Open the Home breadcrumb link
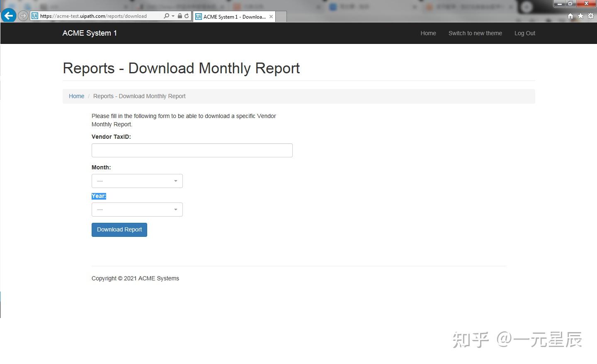597x364 pixels. (x=76, y=96)
